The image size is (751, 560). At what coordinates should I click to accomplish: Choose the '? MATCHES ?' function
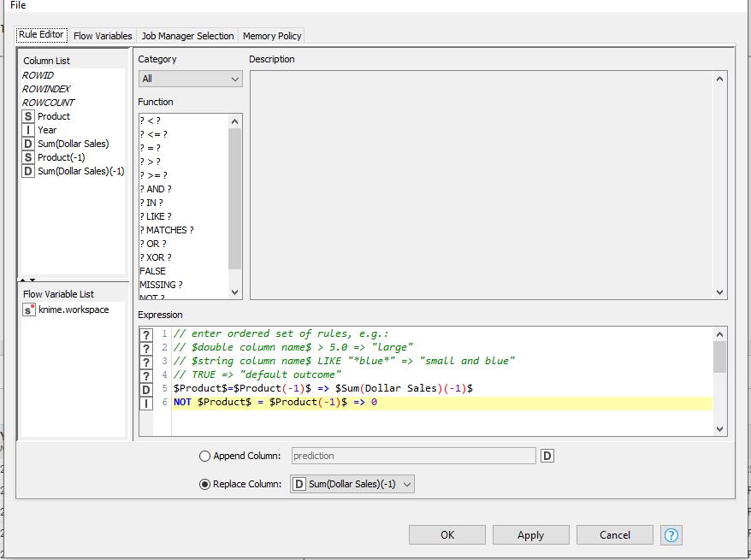tap(167, 230)
